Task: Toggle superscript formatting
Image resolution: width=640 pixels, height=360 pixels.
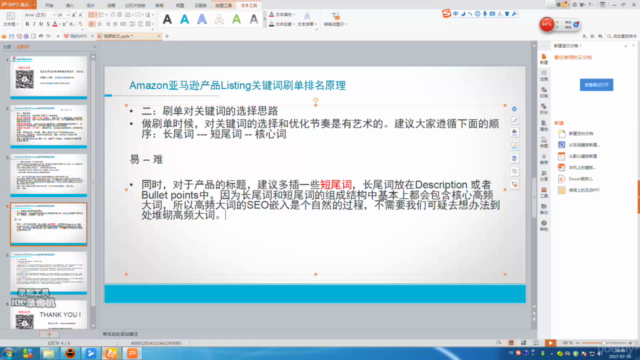Action: (64, 24)
